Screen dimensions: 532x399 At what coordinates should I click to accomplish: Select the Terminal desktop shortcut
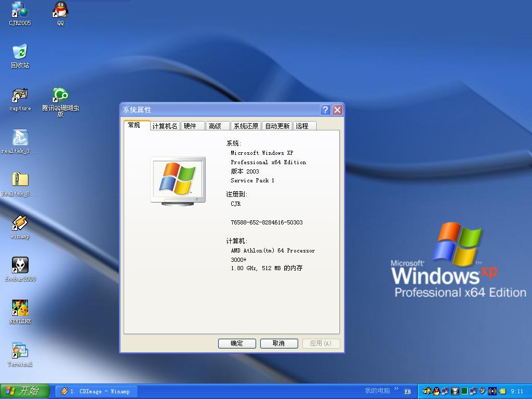coord(20,354)
